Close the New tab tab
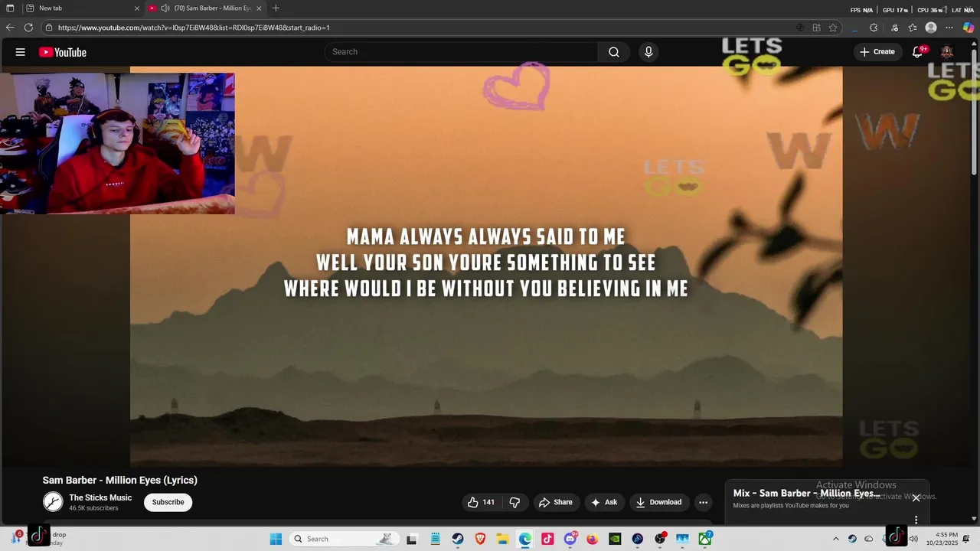The image size is (980, 551). 137,8
